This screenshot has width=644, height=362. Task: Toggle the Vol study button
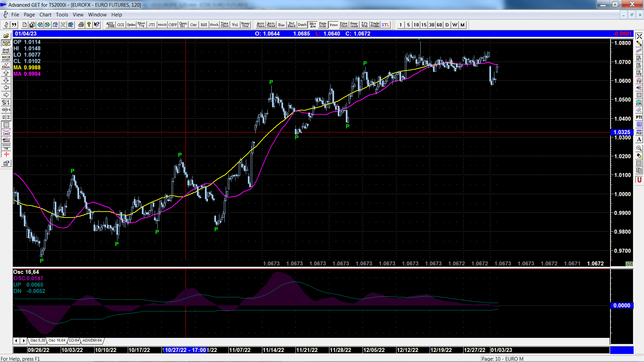pyautogui.click(x=235, y=25)
